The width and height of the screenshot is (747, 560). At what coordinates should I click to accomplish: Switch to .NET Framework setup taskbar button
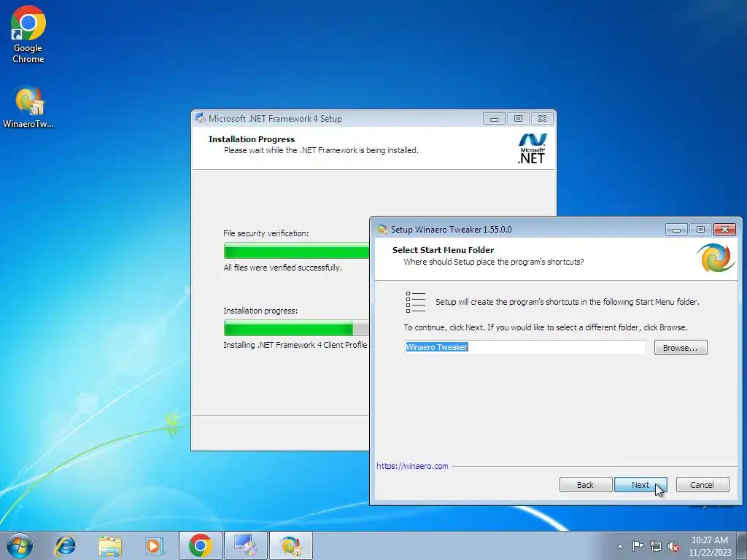246,545
